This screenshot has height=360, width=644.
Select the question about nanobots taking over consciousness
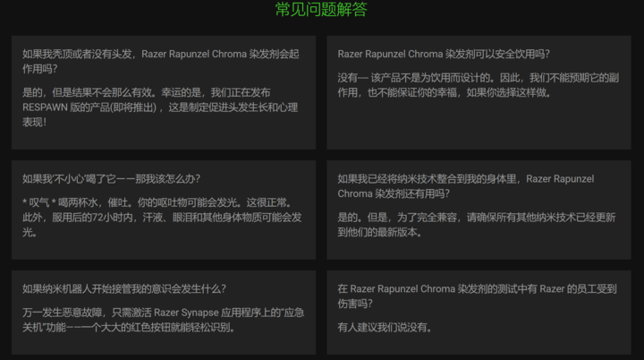(124, 288)
